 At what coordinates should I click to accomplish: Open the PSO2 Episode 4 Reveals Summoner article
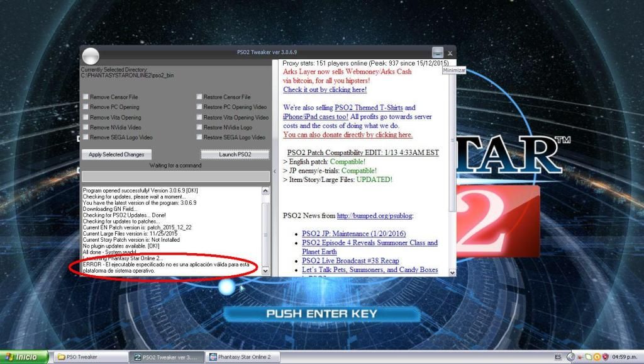(x=370, y=247)
